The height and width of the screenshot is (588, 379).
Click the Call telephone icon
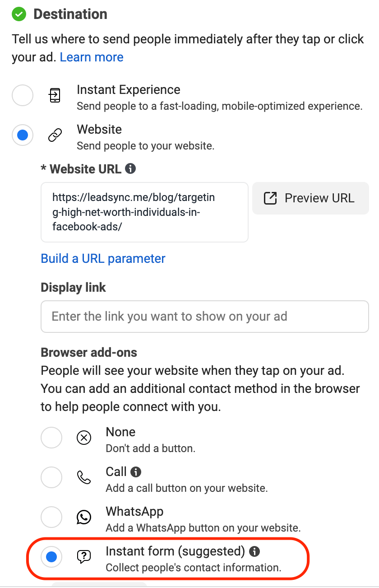click(x=83, y=477)
